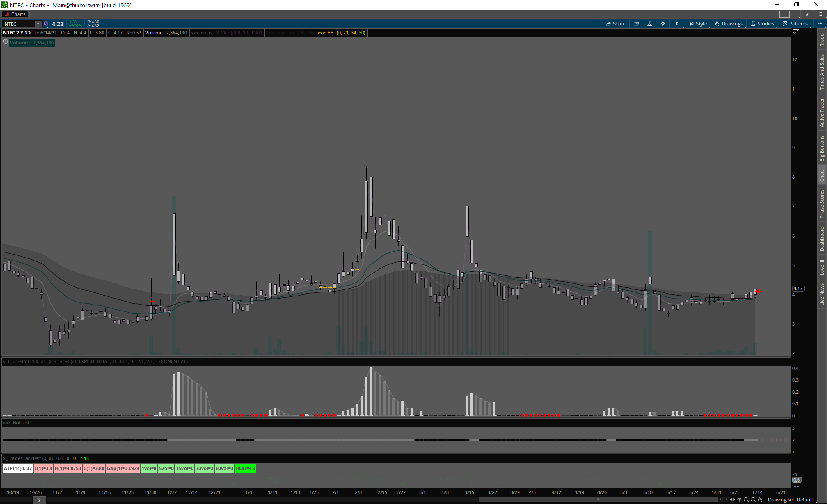Switch to the Active Trader side tab
This screenshot has width=827, height=504.
[822, 113]
